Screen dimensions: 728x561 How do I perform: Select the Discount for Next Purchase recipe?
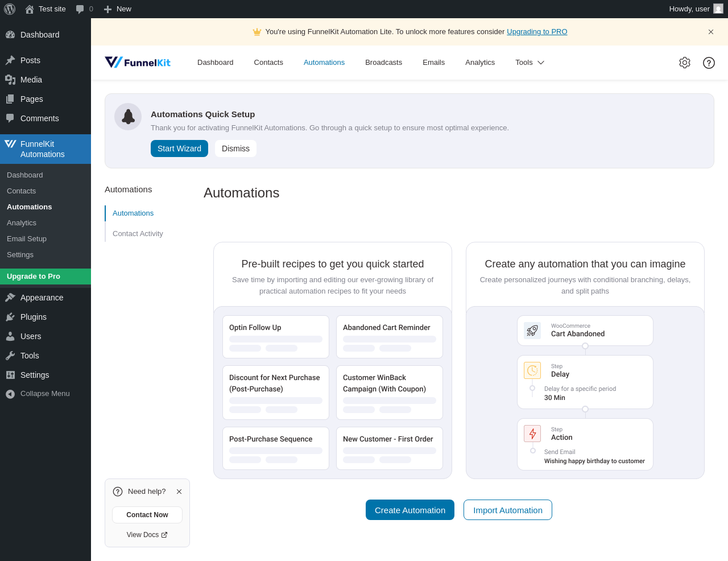276,393
